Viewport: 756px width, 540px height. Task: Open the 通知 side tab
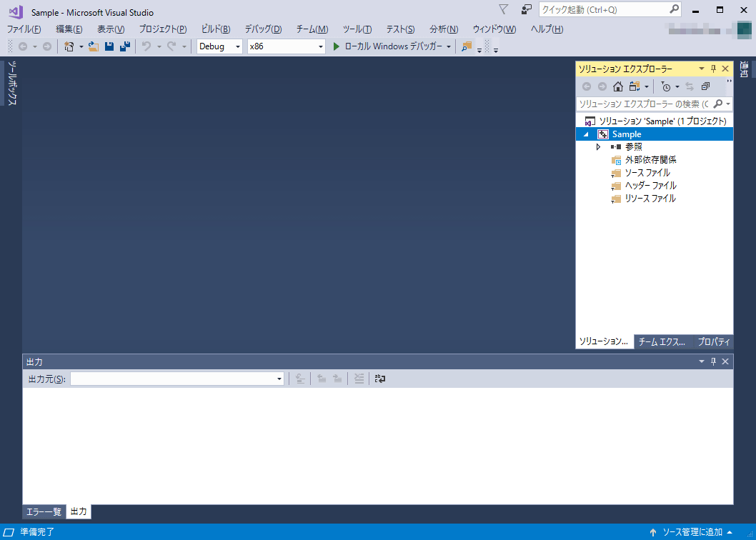tap(745, 69)
